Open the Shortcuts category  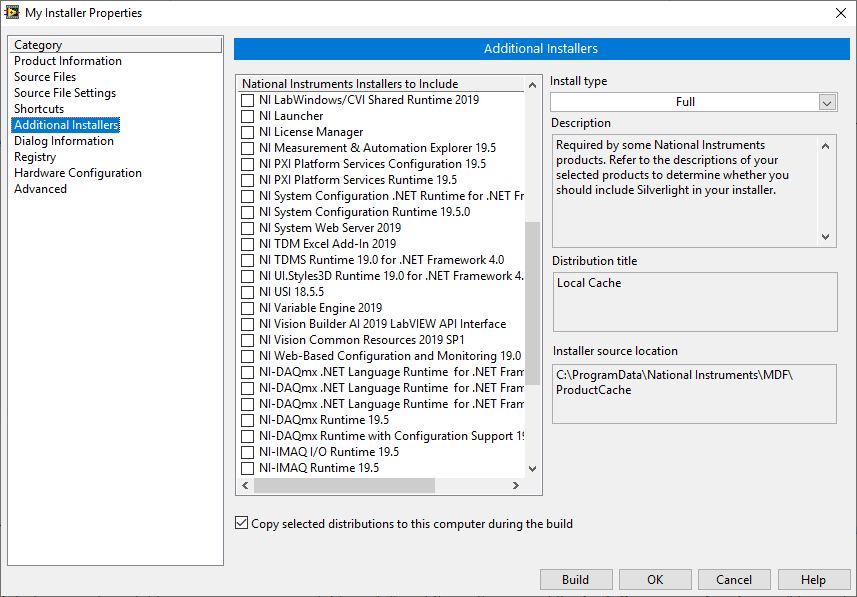pos(39,109)
